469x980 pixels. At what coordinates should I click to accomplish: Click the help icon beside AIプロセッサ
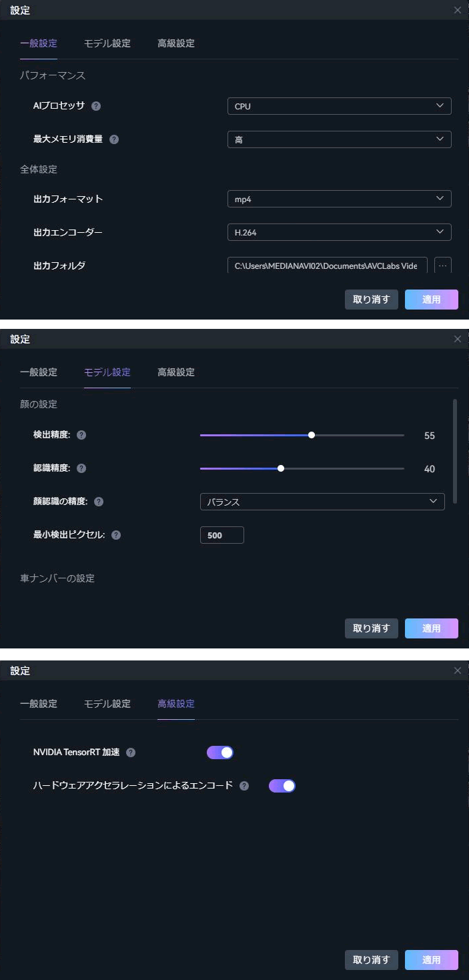tap(96, 106)
